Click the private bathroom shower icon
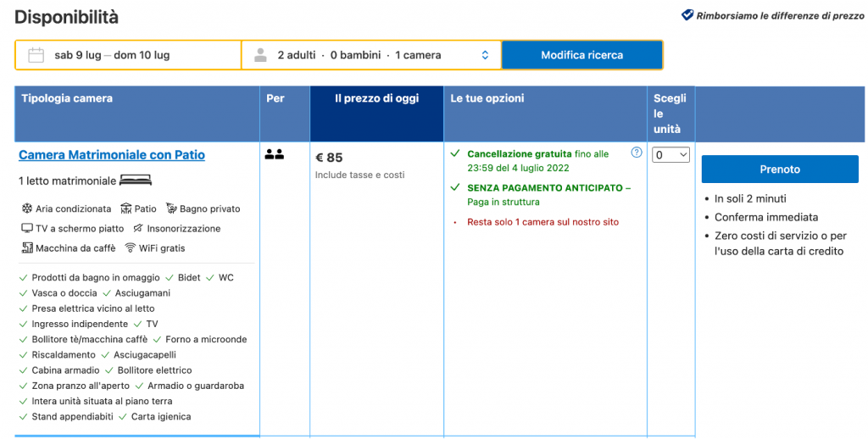The height and width of the screenshot is (439, 868). pyautogui.click(x=172, y=208)
